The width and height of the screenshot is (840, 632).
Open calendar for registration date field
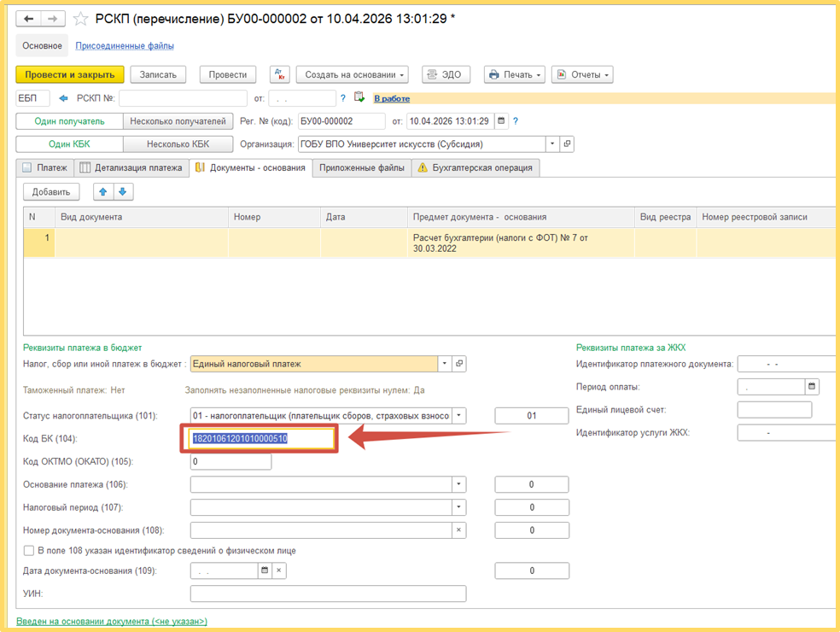click(x=501, y=121)
